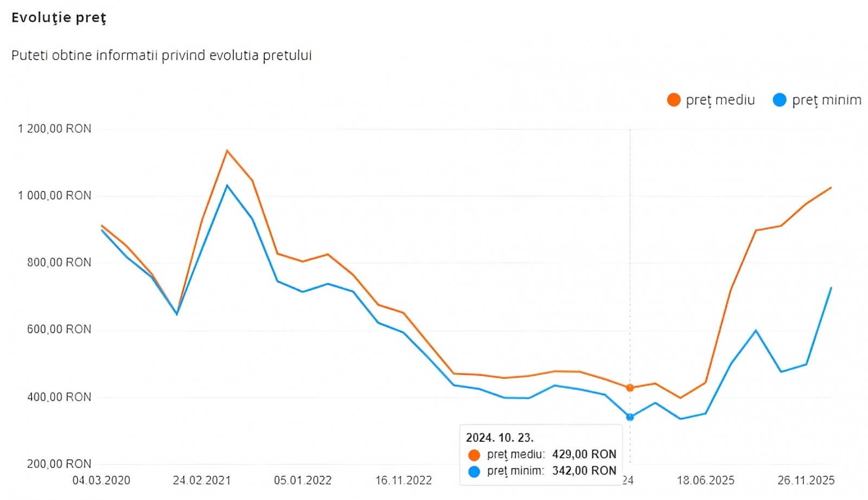The width and height of the screenshot is (868, 500).
Task: Click the highlighted orange point on the chart line
Action: [x=630, y=388]
